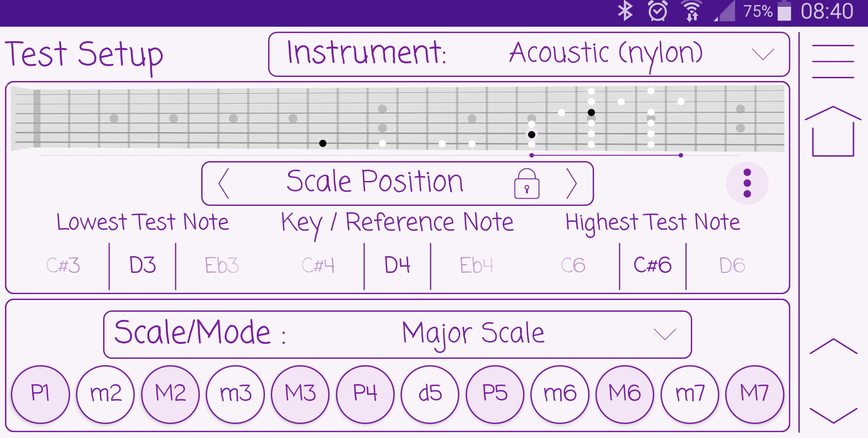Select Eb3 as lowest test note
This screenshot has width=868, height=438.
point(222,266)
